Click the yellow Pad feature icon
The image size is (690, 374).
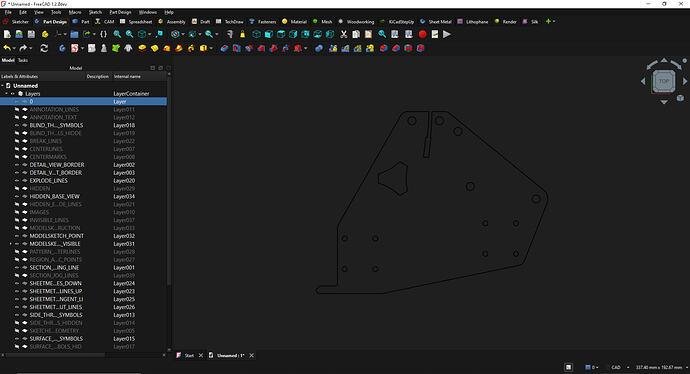click(142, 48)
